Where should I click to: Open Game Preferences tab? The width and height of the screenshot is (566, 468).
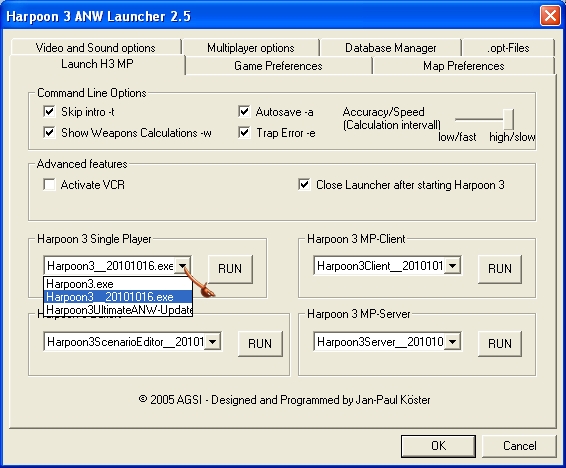tap(278, 66)
